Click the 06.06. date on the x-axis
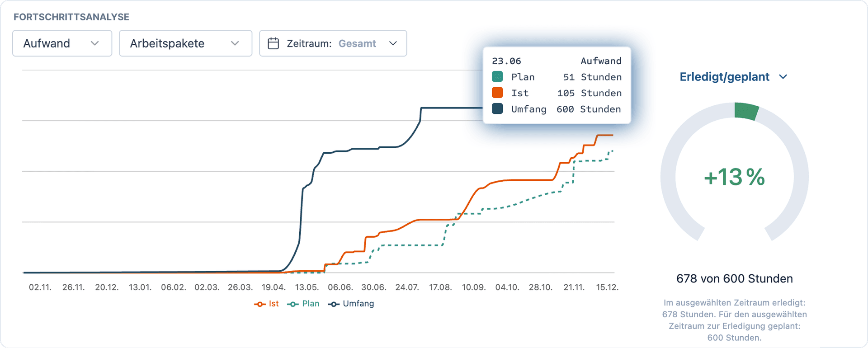Viewport: 868px width, 348px height. 340,287
